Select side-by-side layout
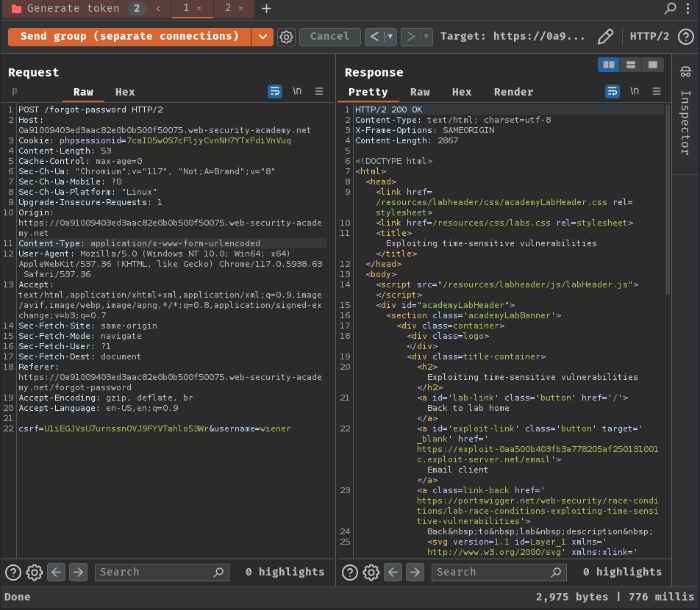This screenshot has width=700, height=610. tap(609, 65)
